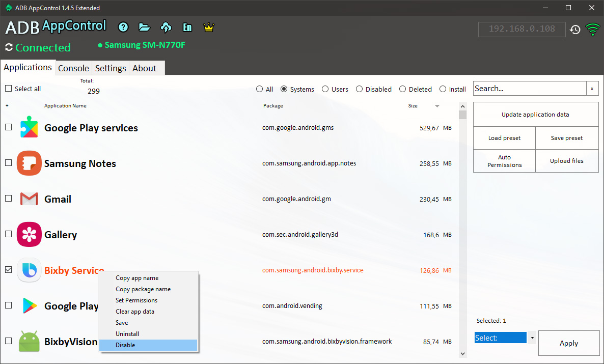This screenshot has height=364, width=604.
Task: Click the Bixby Service app icon
Action: (29, 270)
